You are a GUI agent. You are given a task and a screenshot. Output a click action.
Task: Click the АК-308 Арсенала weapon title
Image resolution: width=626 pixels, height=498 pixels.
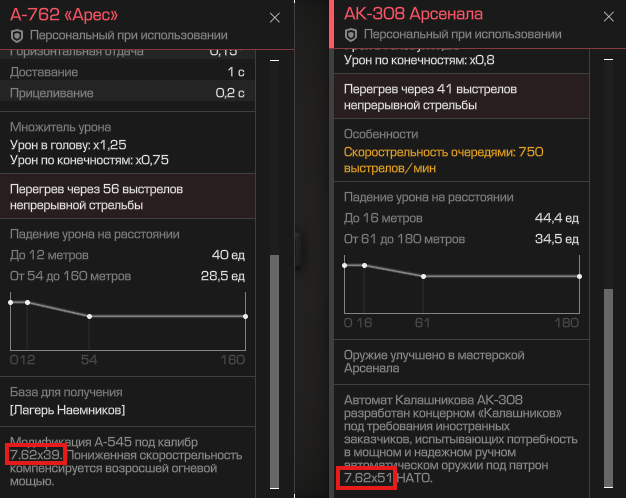(412, 15)
